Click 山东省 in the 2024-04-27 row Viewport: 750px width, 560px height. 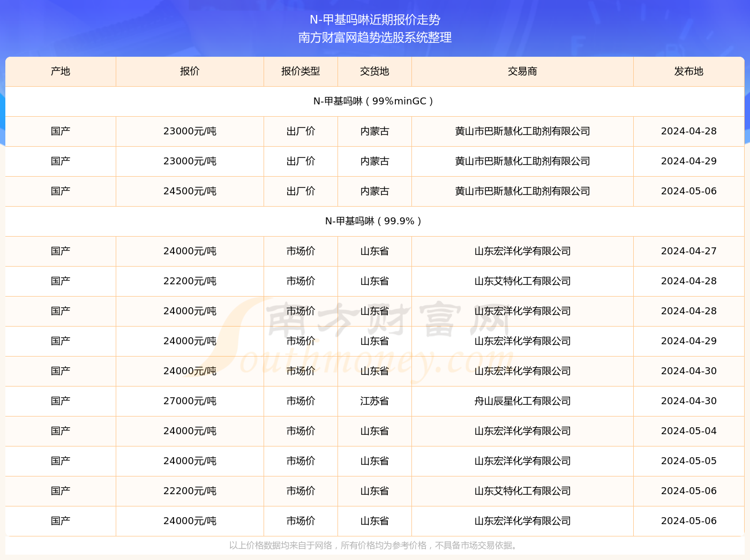click(x=374, y=251)
